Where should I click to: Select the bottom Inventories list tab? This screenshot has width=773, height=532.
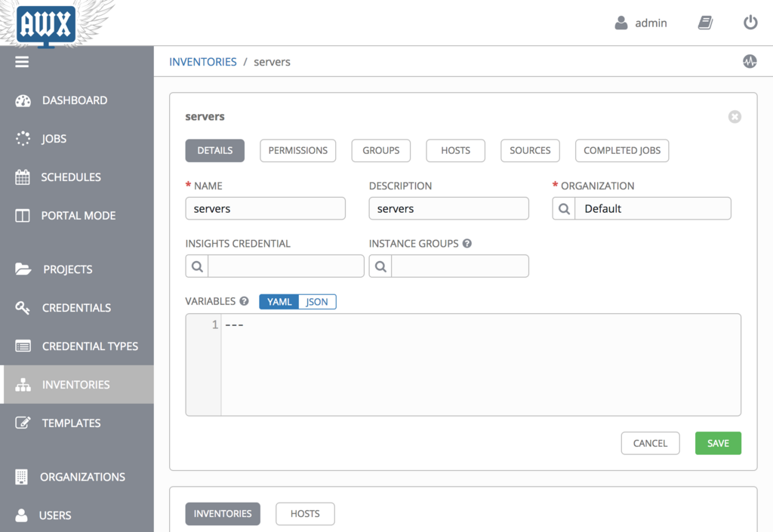point(223,514)
